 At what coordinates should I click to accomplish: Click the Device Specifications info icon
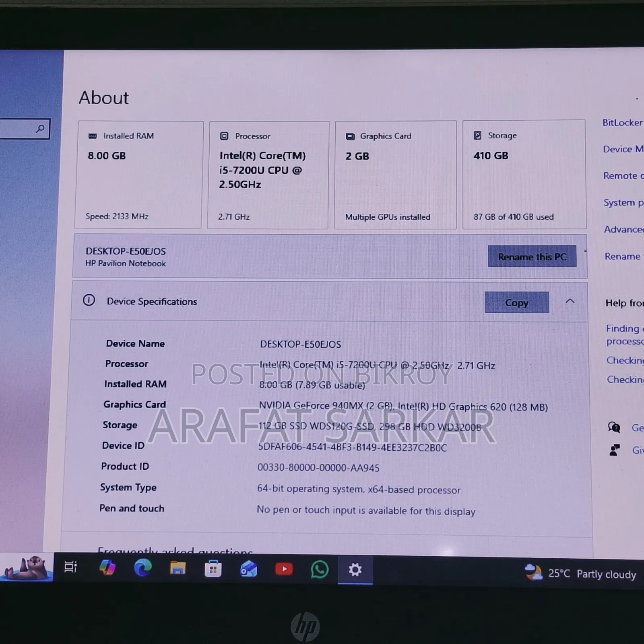pyautogui.click(x=89, y=300)
